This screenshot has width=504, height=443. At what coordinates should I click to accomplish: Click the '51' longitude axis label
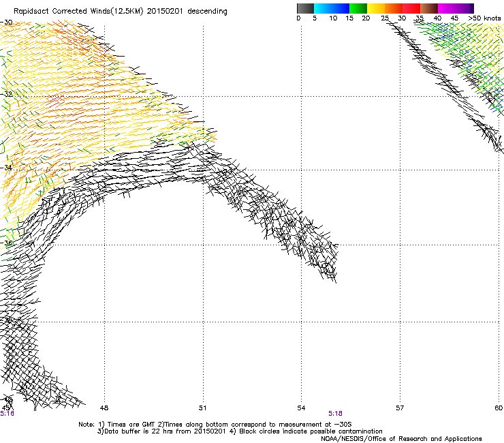(202, 408)
